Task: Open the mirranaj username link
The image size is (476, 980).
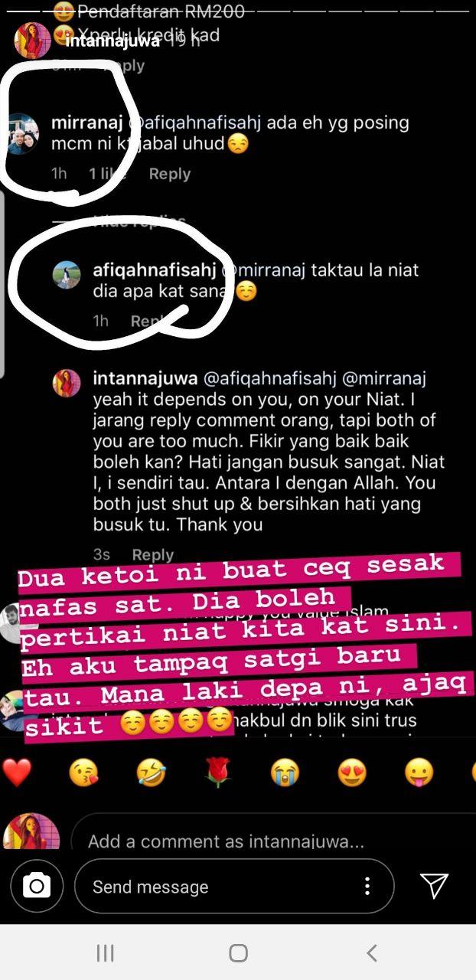Action: point(86,122)
